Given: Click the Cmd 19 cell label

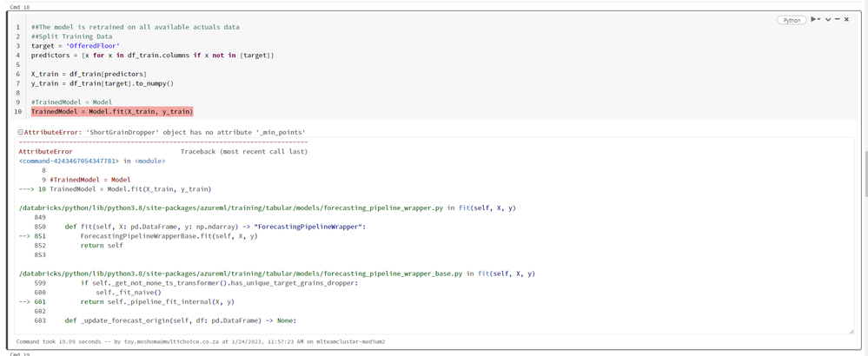Looking at the screenshot, I should pyautogui.click(x=19, y=353).
